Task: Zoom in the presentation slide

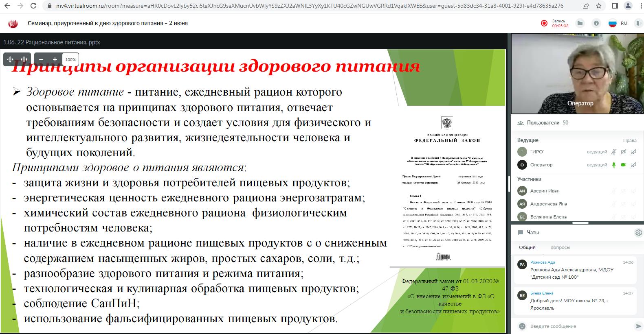Action: (x=55, y=59)
